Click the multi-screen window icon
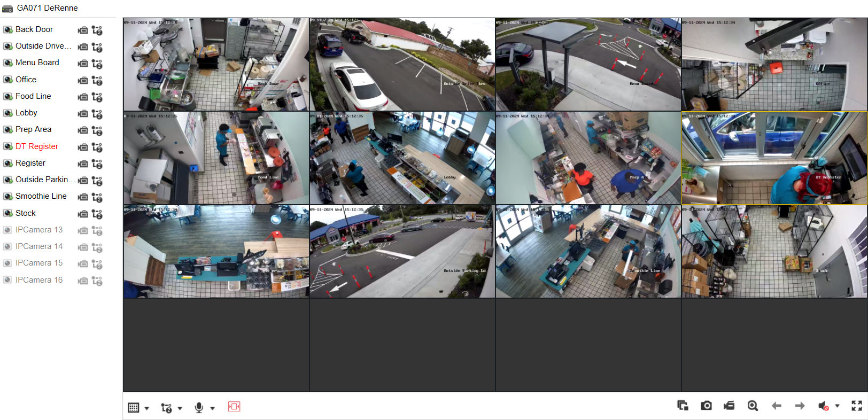The width and height of the screenshot is (868, 420). click(683, 406)
